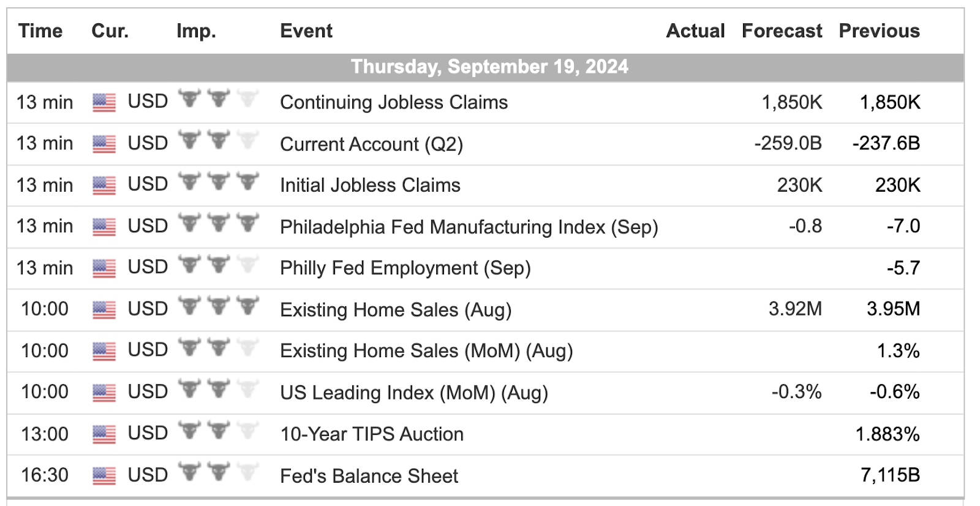Open the Philadelphia Fed Manufacturing Index (Sep) event
This screenshot has height=506, width=980.
point(469,227)
